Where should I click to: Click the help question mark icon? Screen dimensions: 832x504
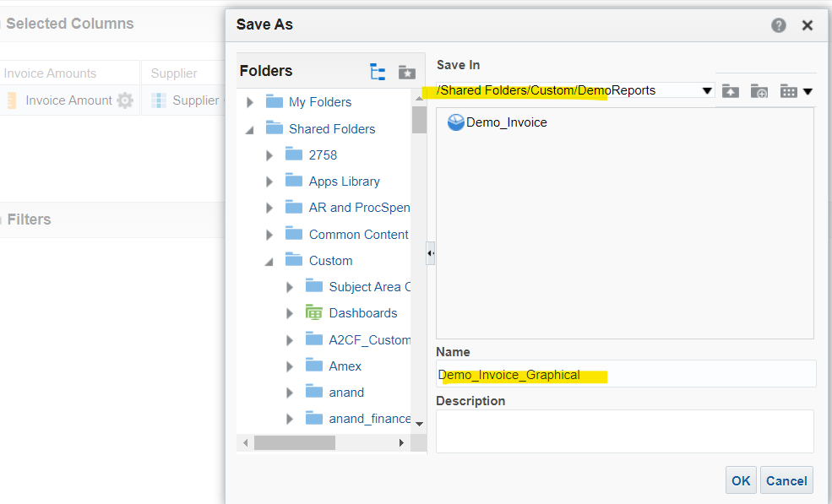click(x=779, y=25)
